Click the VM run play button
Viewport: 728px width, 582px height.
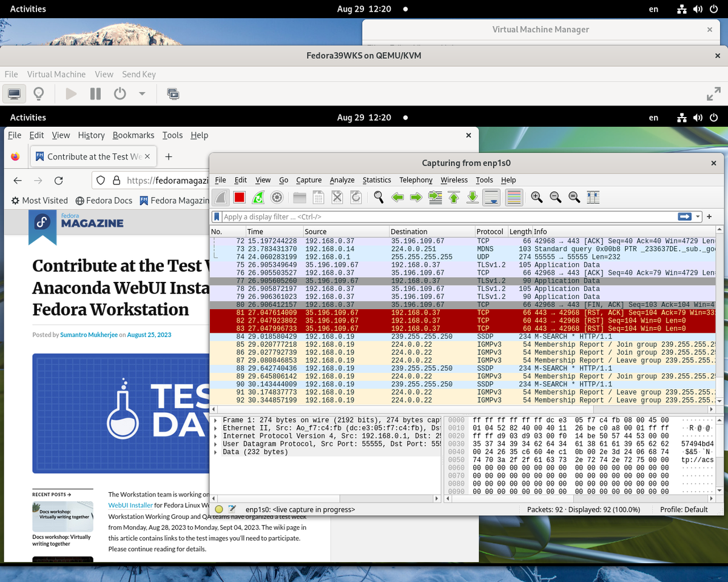point(71,94)
